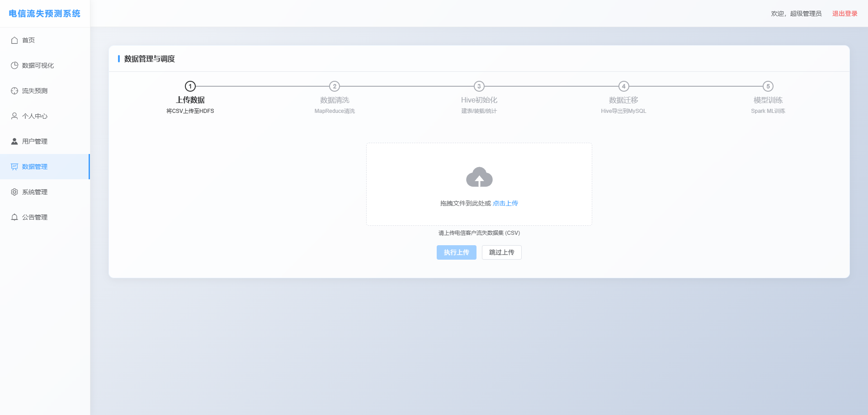Click the 电信流失预测系统 logo title
The image size is (868, 415).
45,14
